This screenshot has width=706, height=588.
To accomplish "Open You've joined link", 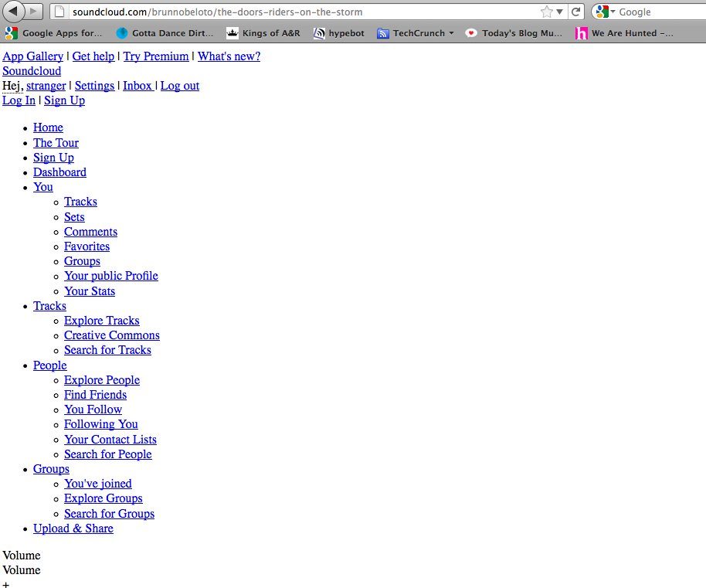I will tap(98, 484).
